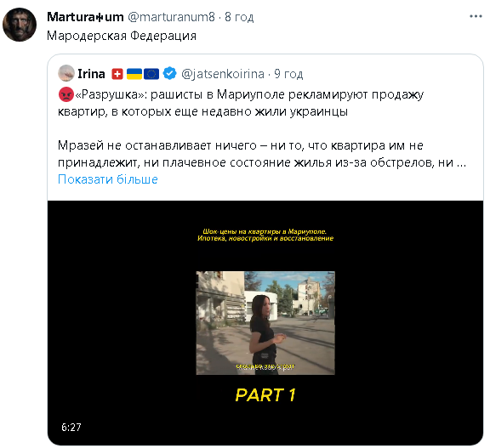Open the @marturanum8 handle link
This screenshot has width=490, height=448.
[x=171, y=17]
